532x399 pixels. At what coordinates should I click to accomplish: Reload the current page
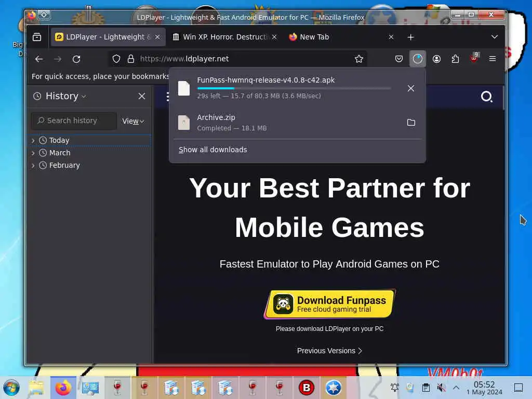[x=76, y=59]
